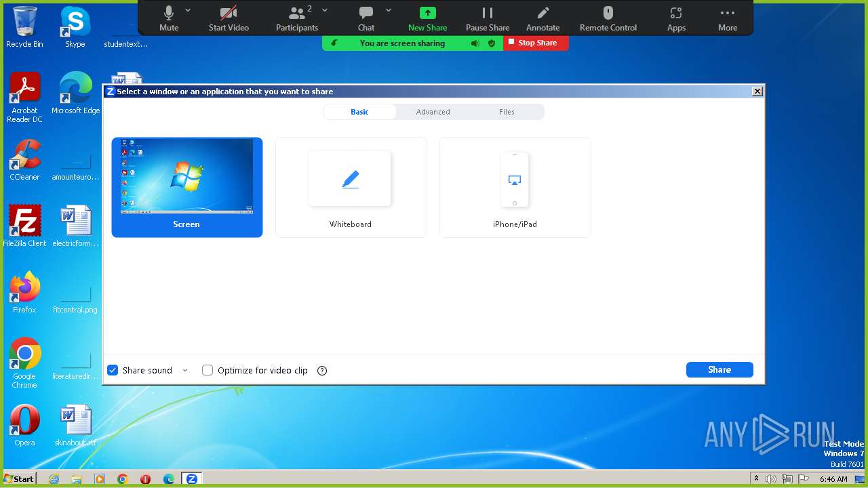
Task: Click the security shield icon in sharing bar
Action: coord(492,43)
